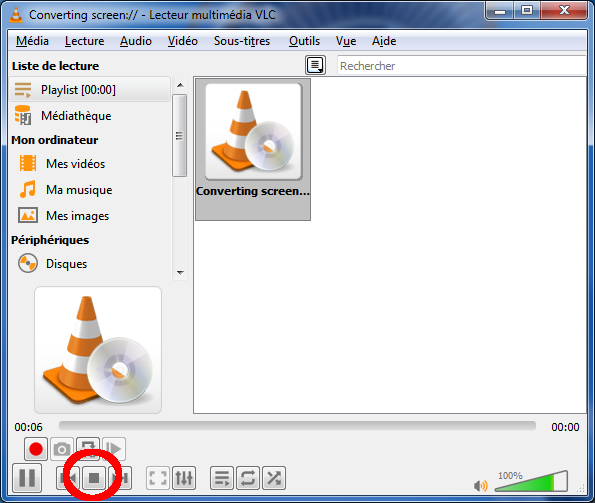The width and height of the screenshot is (595, 503).
Task: Open the extended settings equalizer icon
Action: coord(184,478)
